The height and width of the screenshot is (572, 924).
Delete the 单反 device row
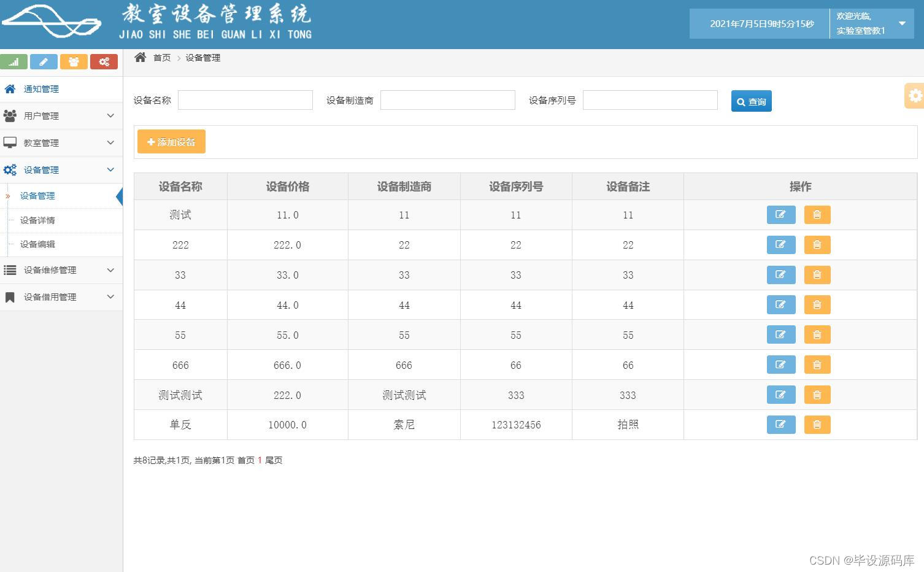point(817,425)
